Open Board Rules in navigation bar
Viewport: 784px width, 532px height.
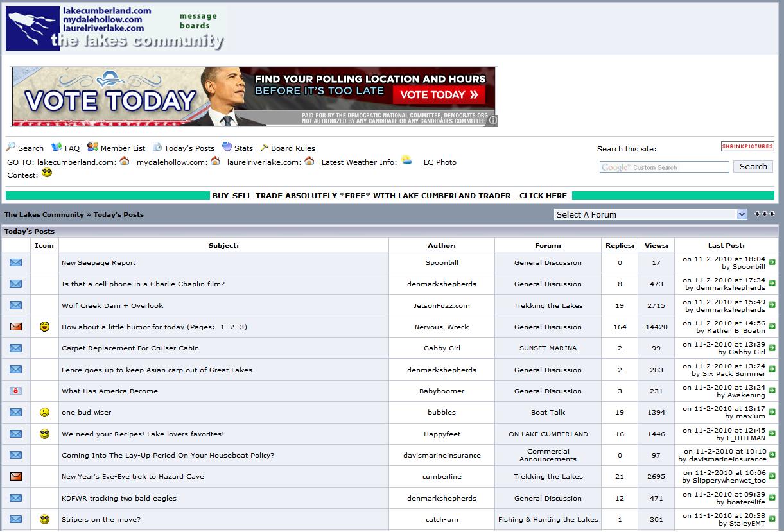coord(293,148)
